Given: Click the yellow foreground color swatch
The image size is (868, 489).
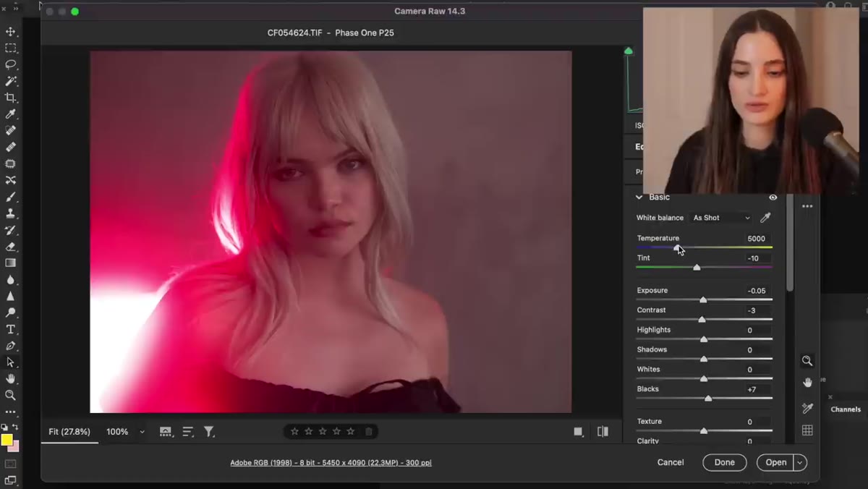Looking at the screenshot, I should (7, 440).
